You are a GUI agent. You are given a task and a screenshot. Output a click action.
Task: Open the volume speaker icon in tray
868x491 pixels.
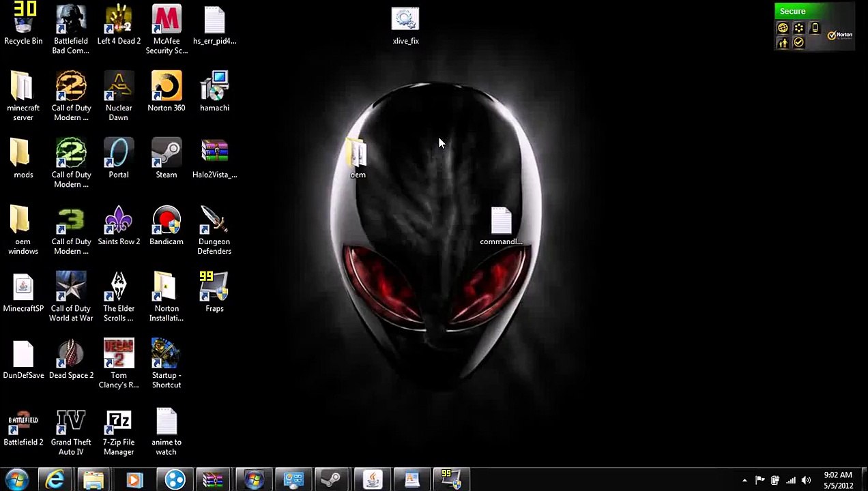806,480
